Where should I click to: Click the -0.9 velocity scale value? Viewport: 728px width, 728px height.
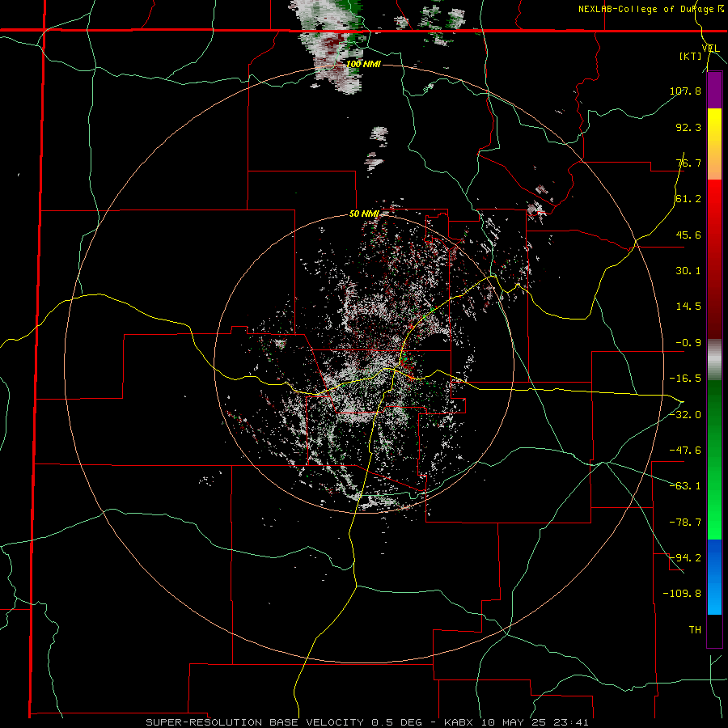(688, 343)
